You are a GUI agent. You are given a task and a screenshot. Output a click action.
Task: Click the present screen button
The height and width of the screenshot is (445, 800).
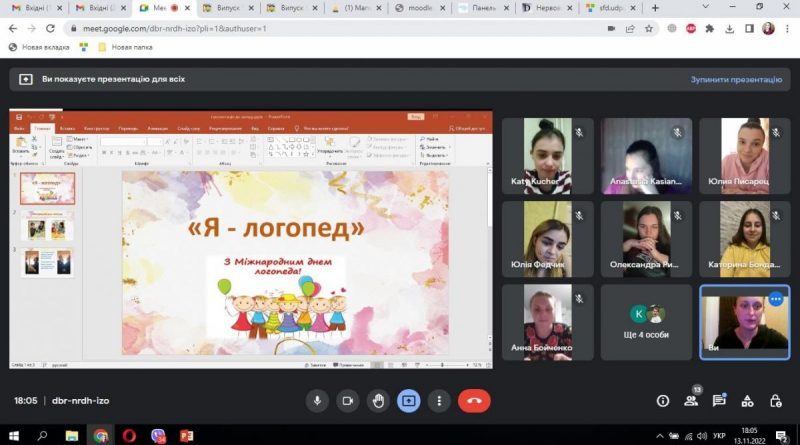coord(409,401)
